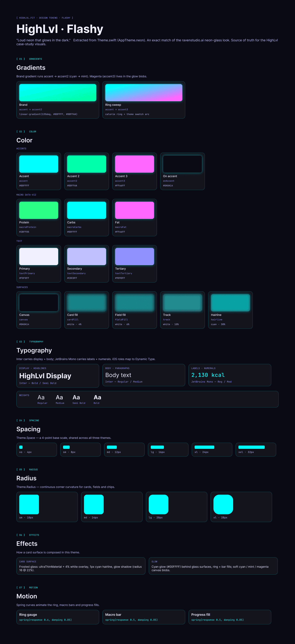This screenshot has width=295, height=644.
Task: Click the Radius section heading
Action: click(26, 478)
